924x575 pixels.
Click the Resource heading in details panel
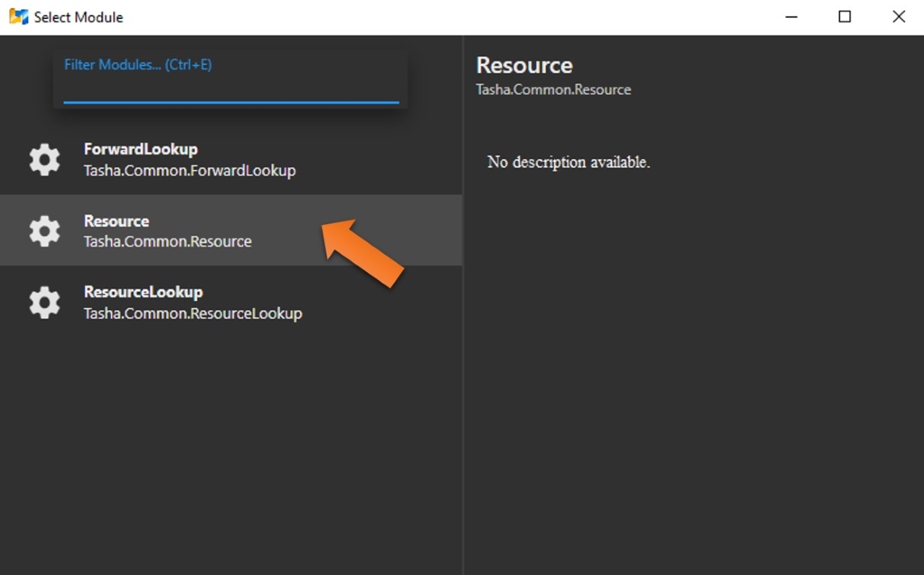[x=524, y=65]
